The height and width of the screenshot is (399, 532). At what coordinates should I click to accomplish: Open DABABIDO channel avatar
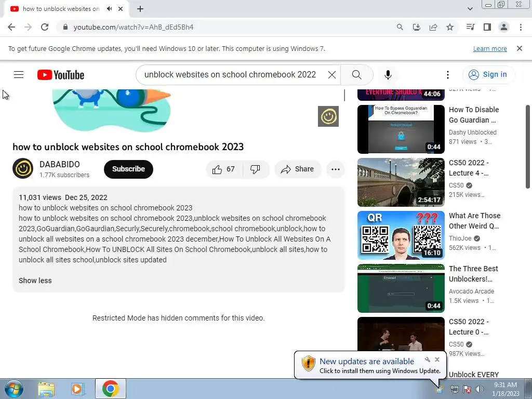point(23,168)
